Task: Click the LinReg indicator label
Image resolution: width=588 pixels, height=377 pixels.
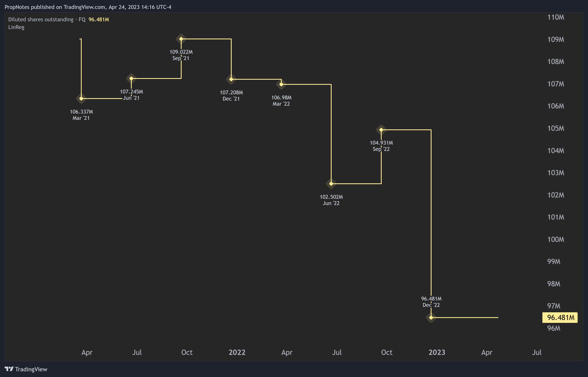Action: [16, 27]
